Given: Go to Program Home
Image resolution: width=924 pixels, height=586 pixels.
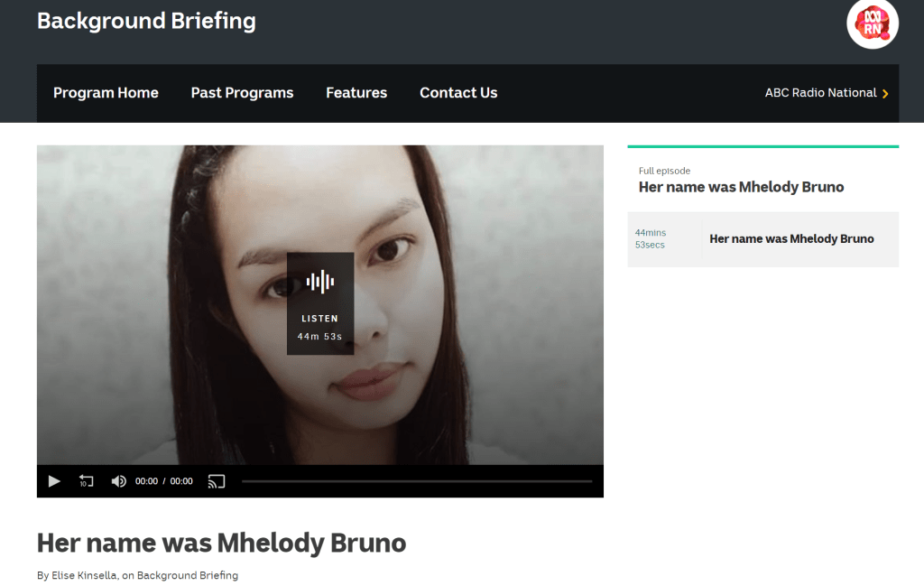Looking at the screenshot, I should [x=106, y=93].
